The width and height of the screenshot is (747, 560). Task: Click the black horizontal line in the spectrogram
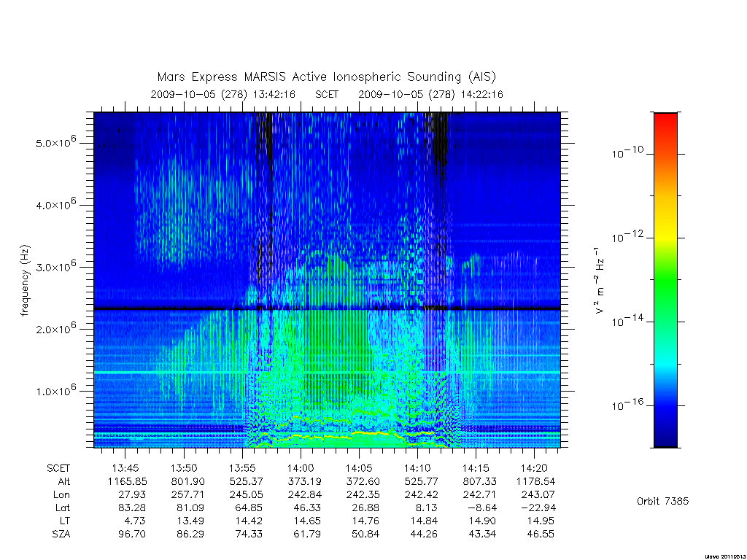(x=327, y=308)
